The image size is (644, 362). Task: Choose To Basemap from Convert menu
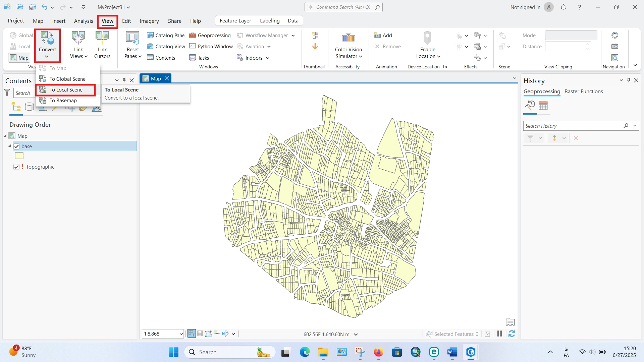tap(63, 100)
